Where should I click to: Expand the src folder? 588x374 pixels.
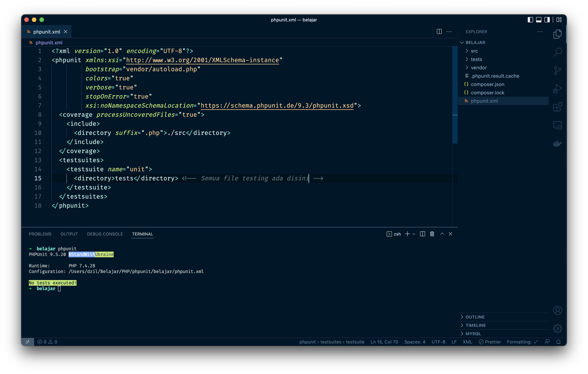[504, 51]
